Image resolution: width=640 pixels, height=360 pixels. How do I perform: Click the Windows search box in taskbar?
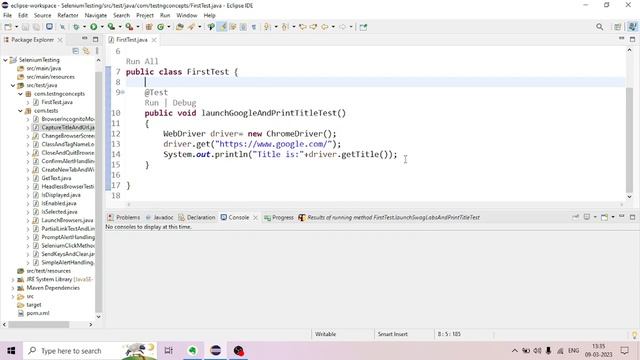90,351
